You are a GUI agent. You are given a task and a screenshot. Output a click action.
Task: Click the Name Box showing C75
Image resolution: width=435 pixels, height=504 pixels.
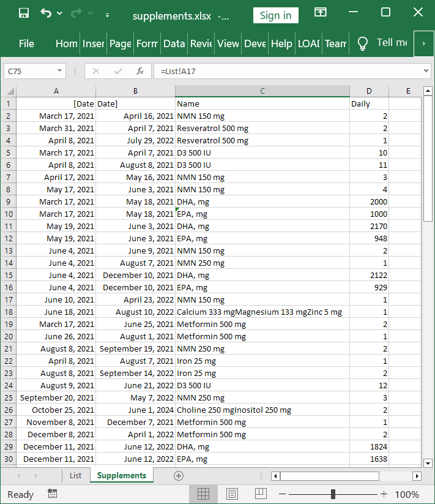coord(31,71)
